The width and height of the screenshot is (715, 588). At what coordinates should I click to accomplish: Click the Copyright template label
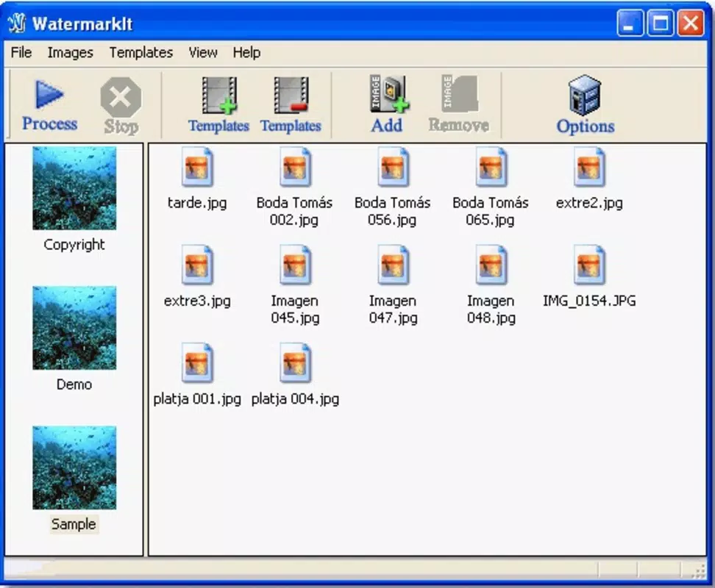74,245
